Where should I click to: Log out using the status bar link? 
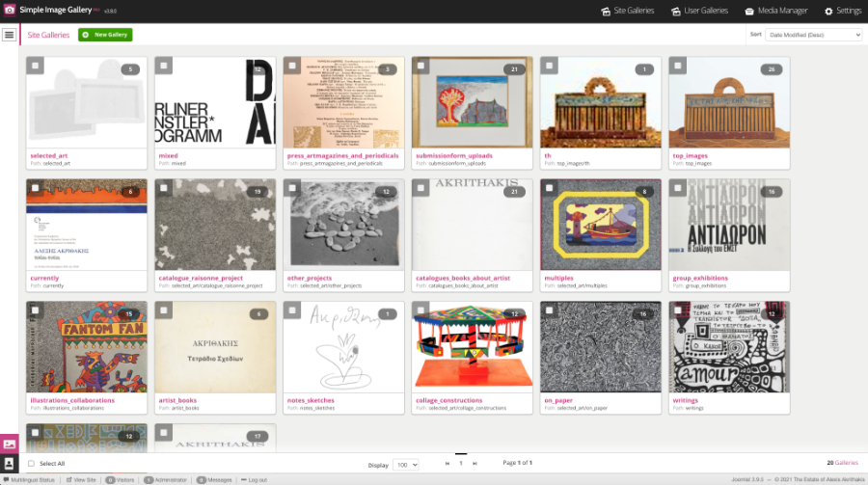pyautogui.click(x=254, y=480)
